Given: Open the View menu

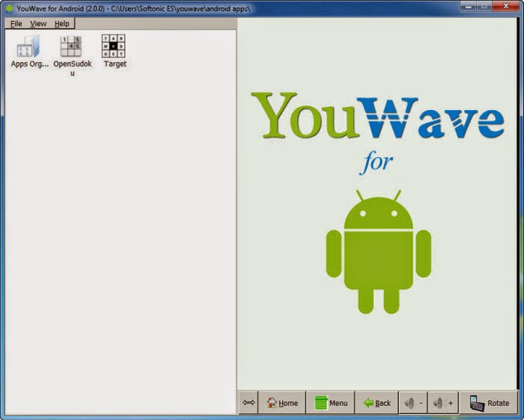Looking at the screenshot, I should point(38,24).
